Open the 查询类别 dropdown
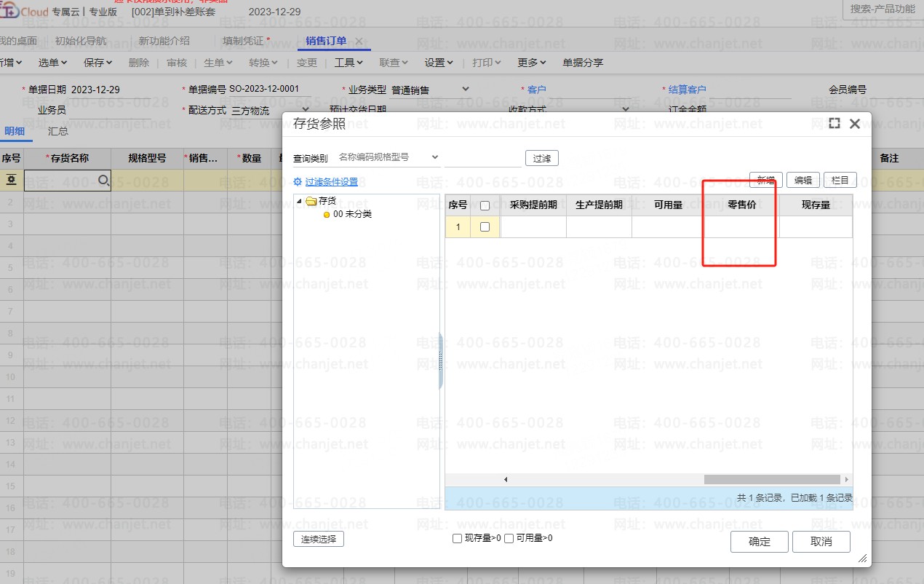The width and height of the screenshot is (924, 584). tap(435, 157)
